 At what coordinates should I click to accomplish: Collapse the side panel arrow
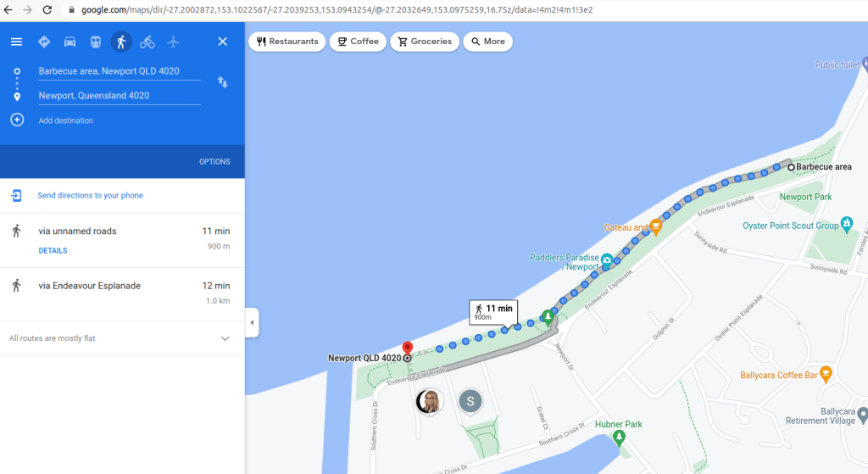[x=252, y=322]
